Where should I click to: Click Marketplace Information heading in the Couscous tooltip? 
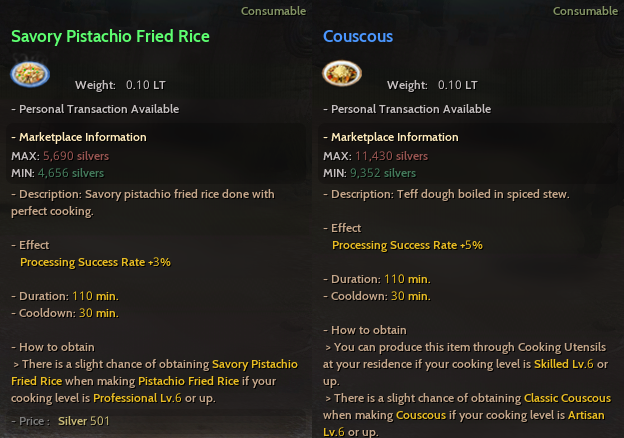click(x=393, y=137)
